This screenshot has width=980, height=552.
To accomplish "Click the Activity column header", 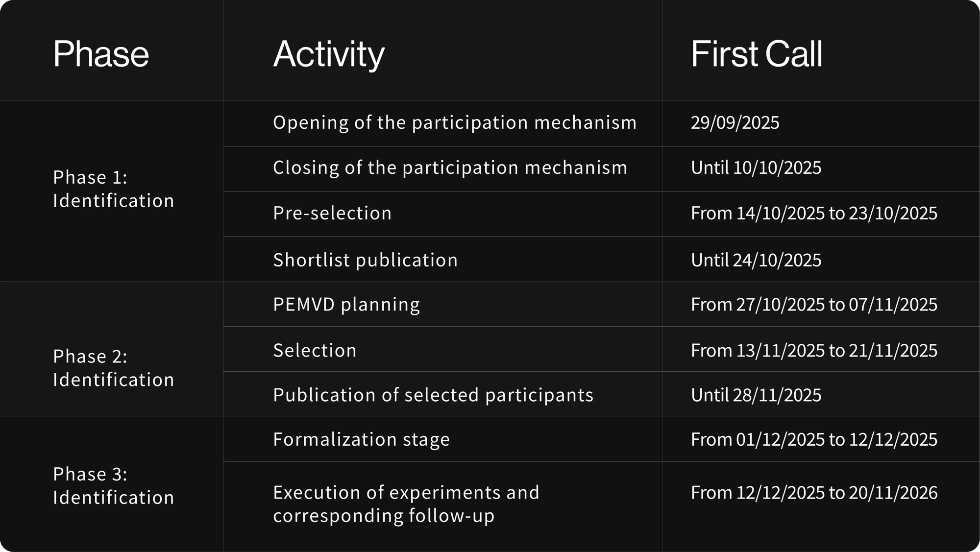I will 329,54.
